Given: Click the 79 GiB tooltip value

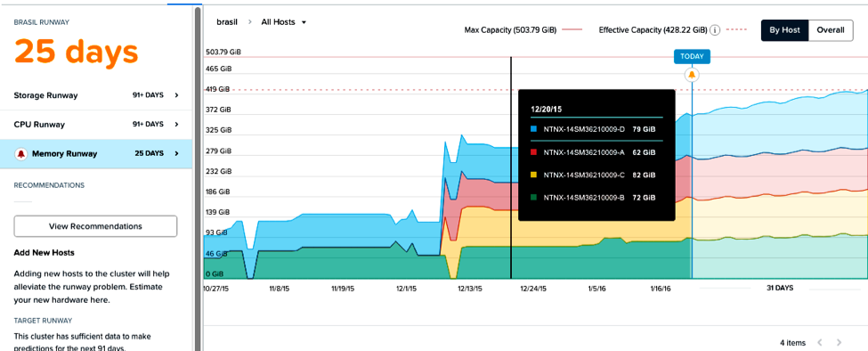Looking at the screenshot, I should coord(644,129).
